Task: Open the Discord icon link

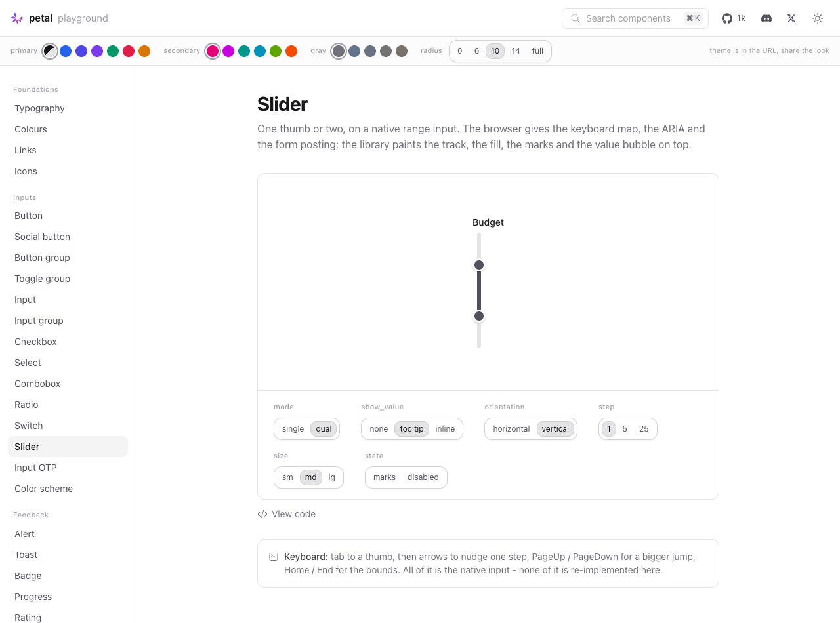Action: pyautogui.click(x=766, y=18)
